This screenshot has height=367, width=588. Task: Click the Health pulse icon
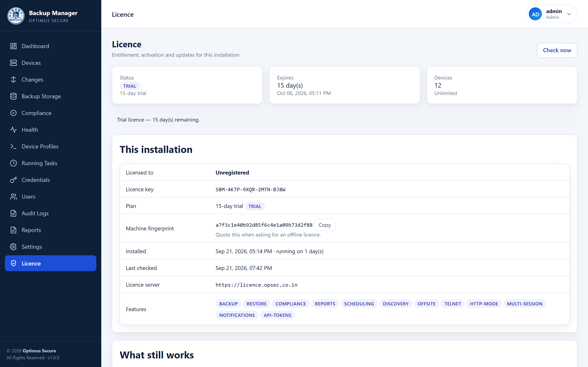(13, 130)
